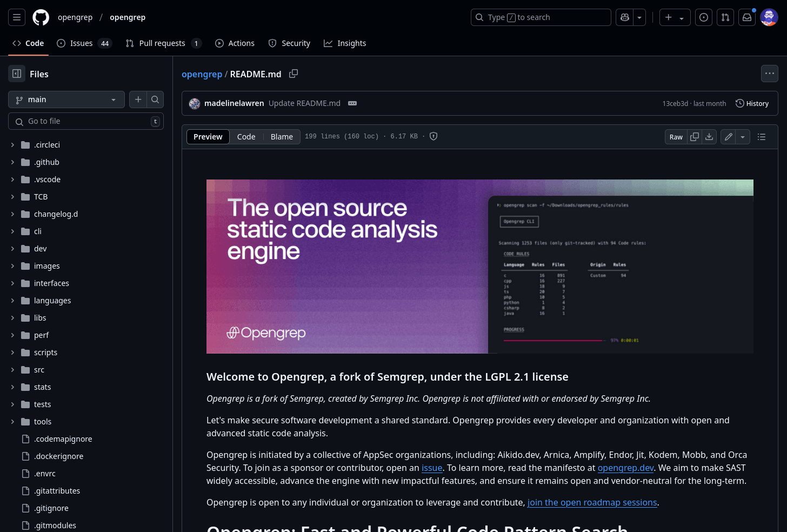Open pull requests icon in the header
The height and width of the screenshot is (532, 787).
click(725, 17)
